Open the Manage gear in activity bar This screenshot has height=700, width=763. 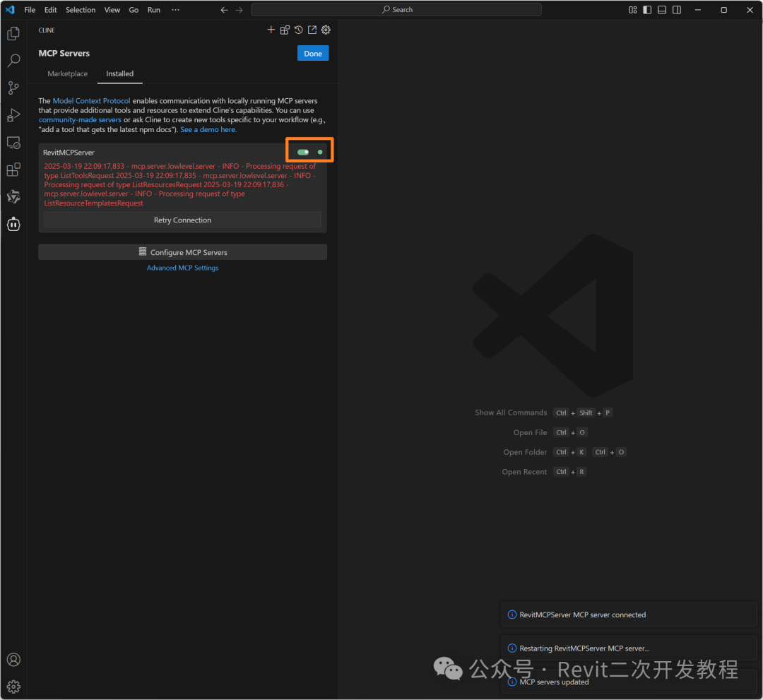coord(13,687)
